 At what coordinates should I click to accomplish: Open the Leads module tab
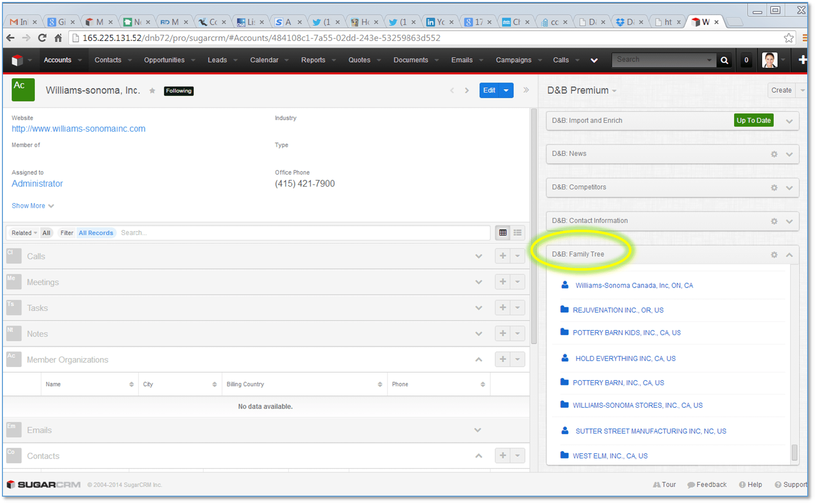click(x=217, y=60)
